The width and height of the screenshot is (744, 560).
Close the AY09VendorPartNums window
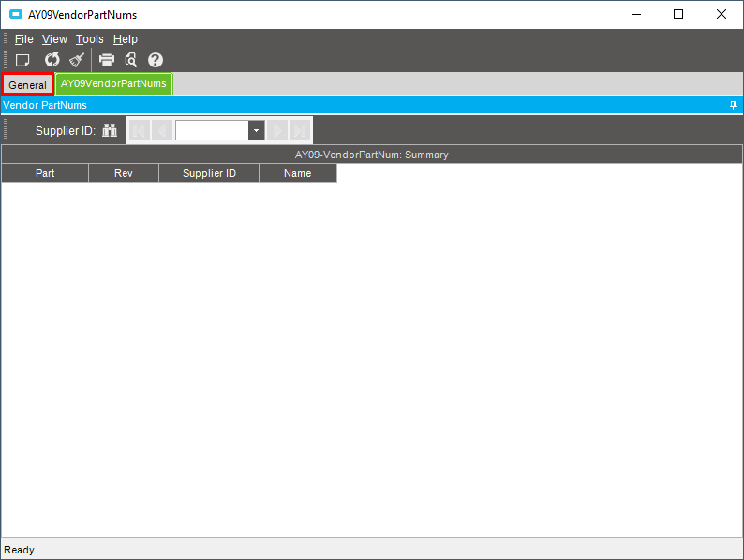click(722, 15)
